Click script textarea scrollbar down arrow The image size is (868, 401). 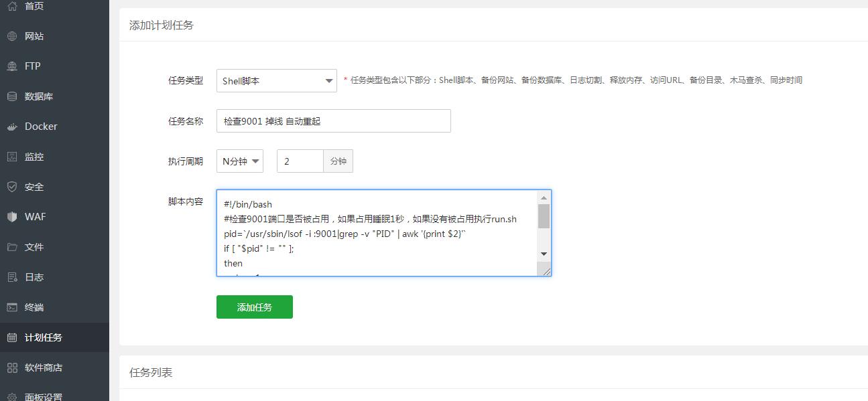tap(544, 254)
